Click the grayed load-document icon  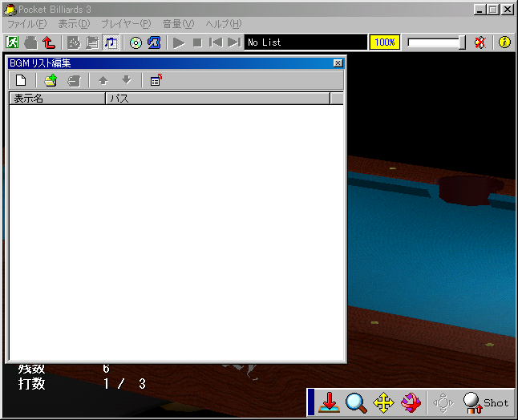pos(74,42)
